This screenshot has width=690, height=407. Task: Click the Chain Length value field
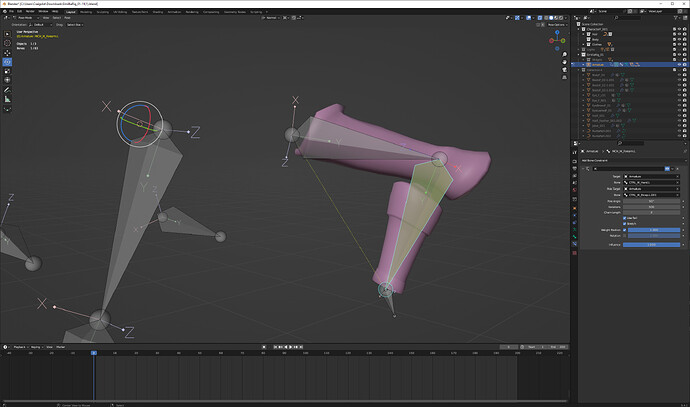652,213
